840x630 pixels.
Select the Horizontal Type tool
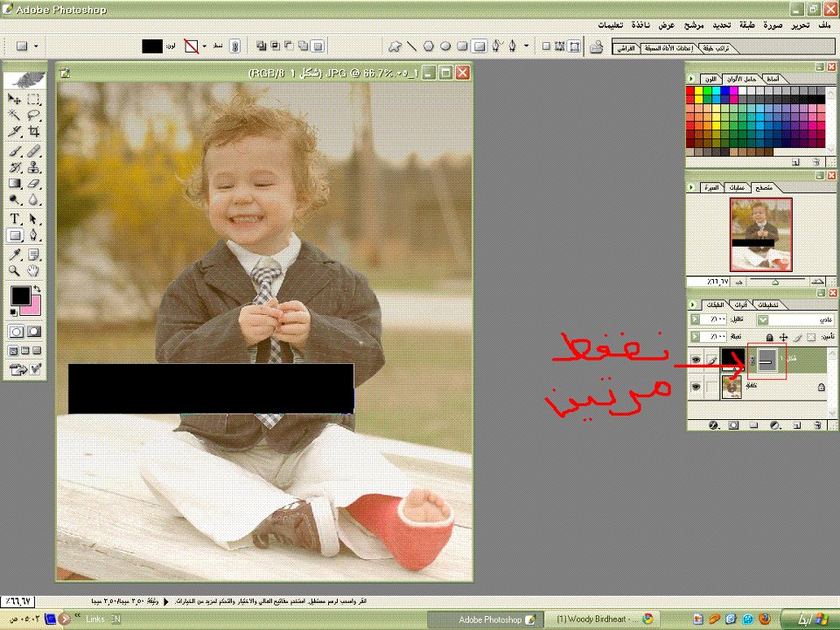[x=15, y=219]
